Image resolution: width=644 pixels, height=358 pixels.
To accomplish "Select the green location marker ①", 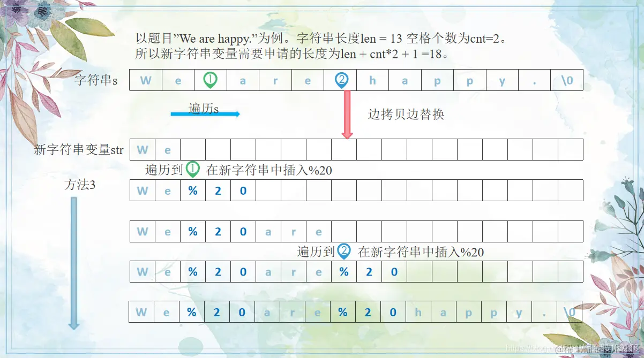I will (209, 79).
